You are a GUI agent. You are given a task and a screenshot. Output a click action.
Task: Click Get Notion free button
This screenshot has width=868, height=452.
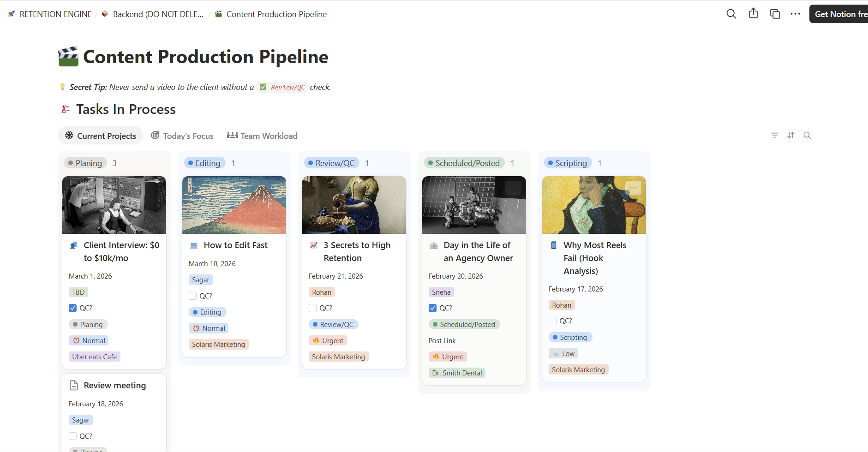839,14
